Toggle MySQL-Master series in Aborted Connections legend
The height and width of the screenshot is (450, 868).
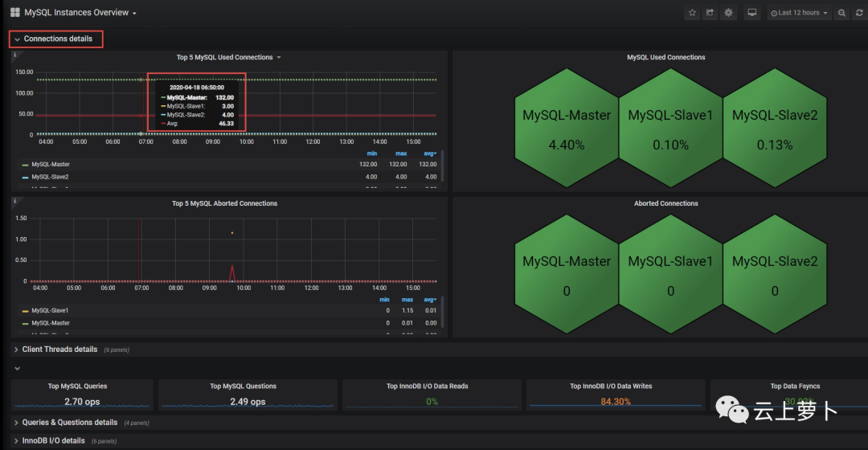click(x=51, y=323)
